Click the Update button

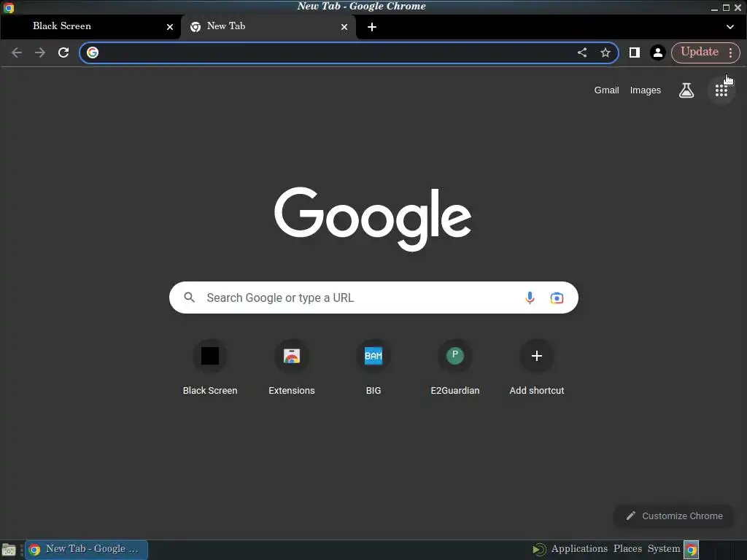pos(700,52)
